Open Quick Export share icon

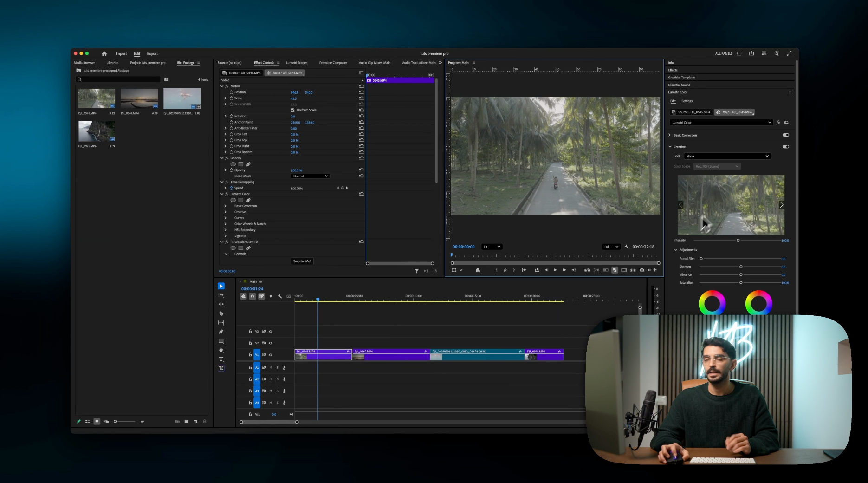click(751, 53)
